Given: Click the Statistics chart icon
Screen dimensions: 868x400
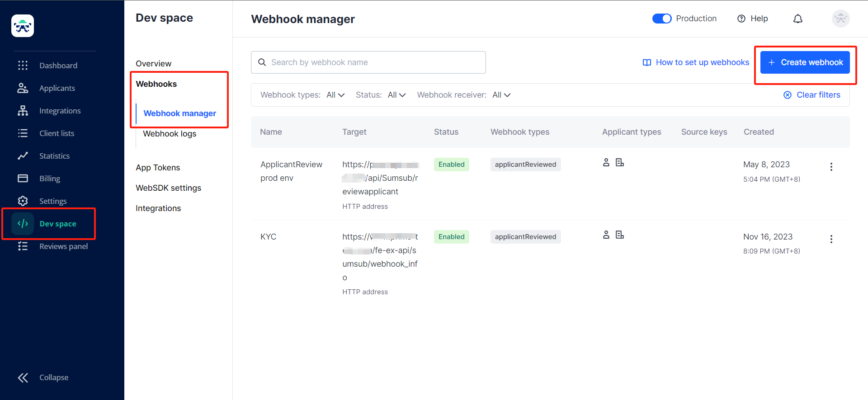Looking at the screenshot, I should (x=23, y=156).
